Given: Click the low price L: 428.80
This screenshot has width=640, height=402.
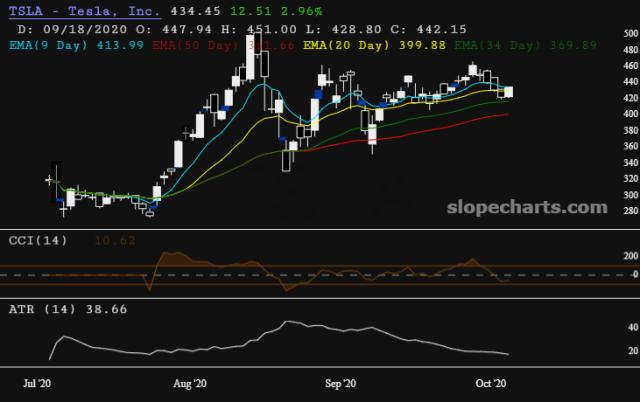Looking at the screenshot, I should pos(344,29).
